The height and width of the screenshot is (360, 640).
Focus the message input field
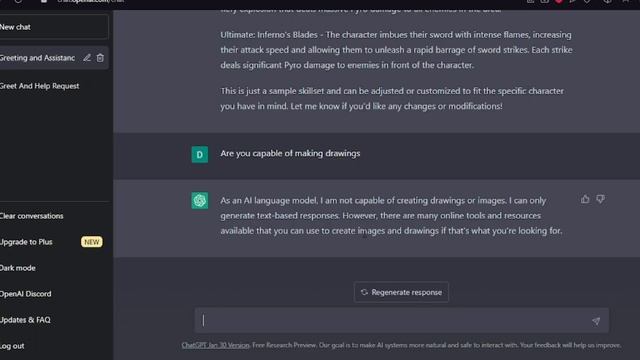point(394,320)
